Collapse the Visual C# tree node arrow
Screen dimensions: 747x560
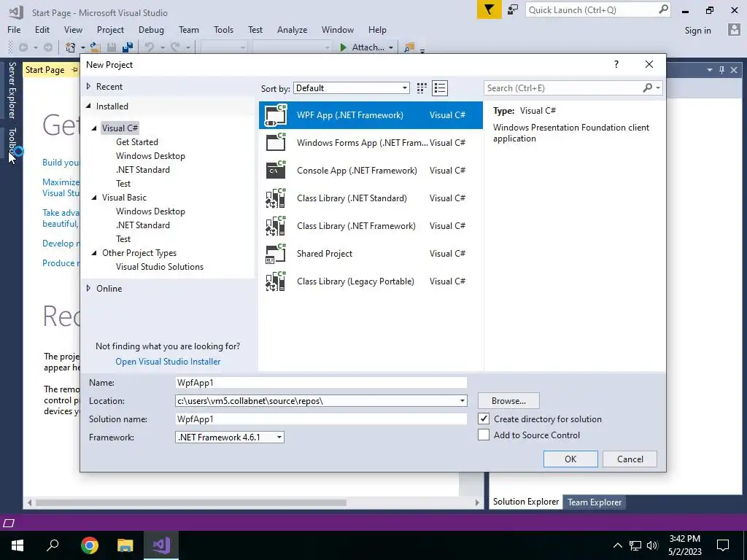pos(94,128)
